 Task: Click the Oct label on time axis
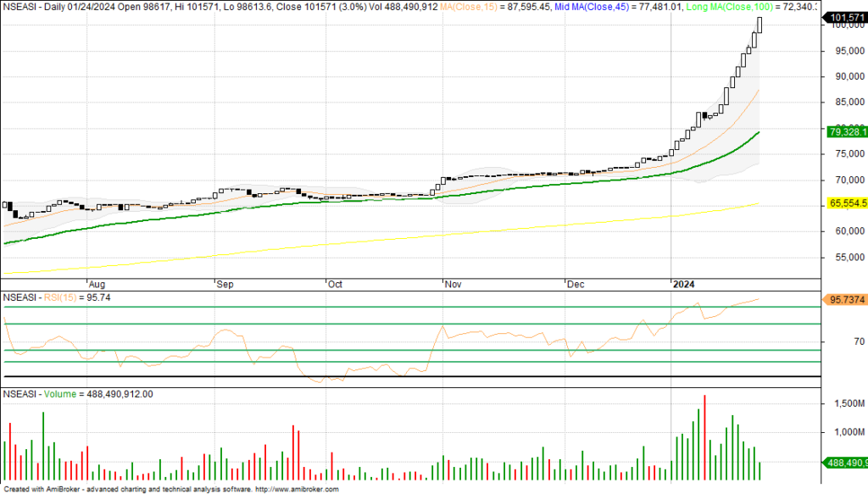point(335,286)
